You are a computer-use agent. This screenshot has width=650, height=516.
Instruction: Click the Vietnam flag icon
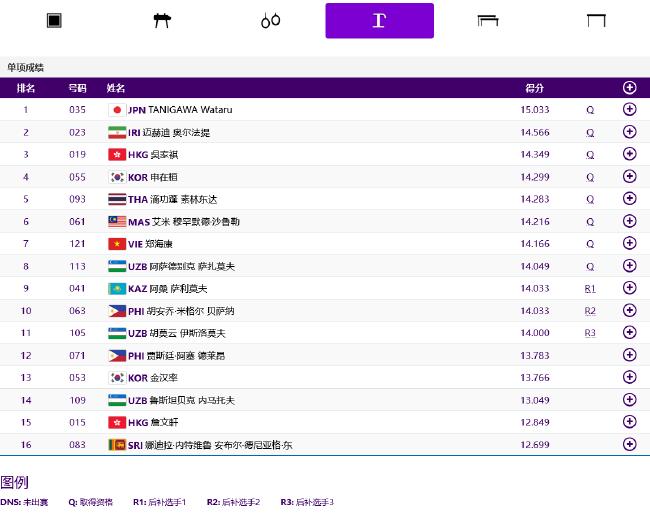click(117, 244)
